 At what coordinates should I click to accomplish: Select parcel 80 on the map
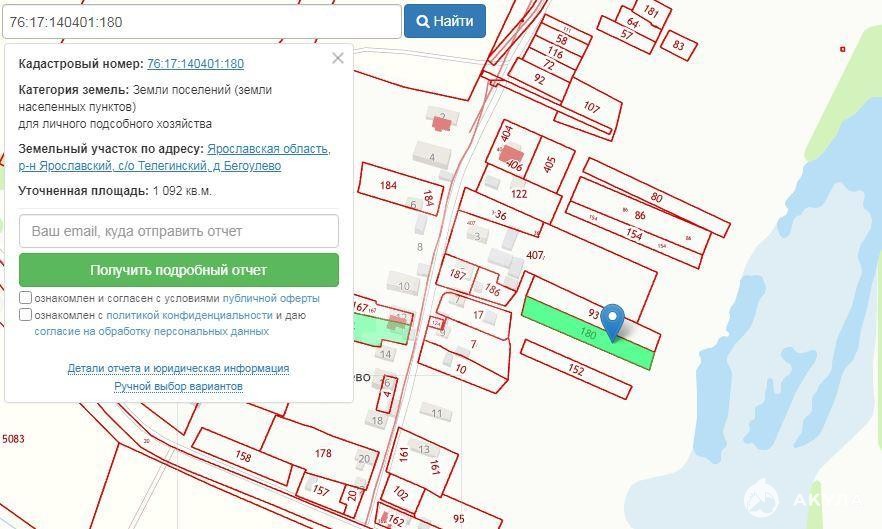656,197
